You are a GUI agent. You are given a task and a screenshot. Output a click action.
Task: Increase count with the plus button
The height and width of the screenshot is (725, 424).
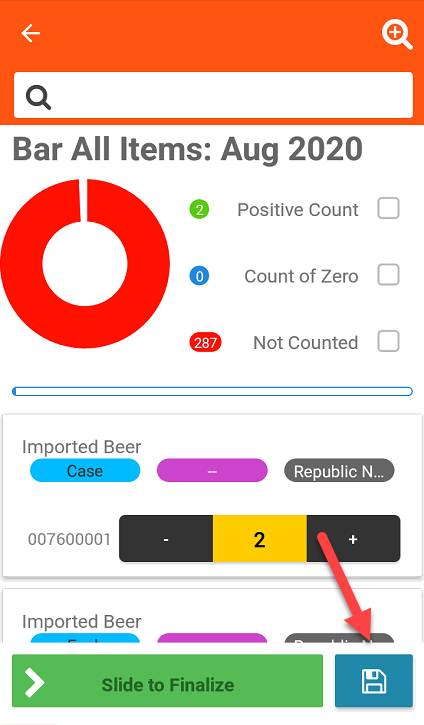pyautogui.click(x=353, y=539)
